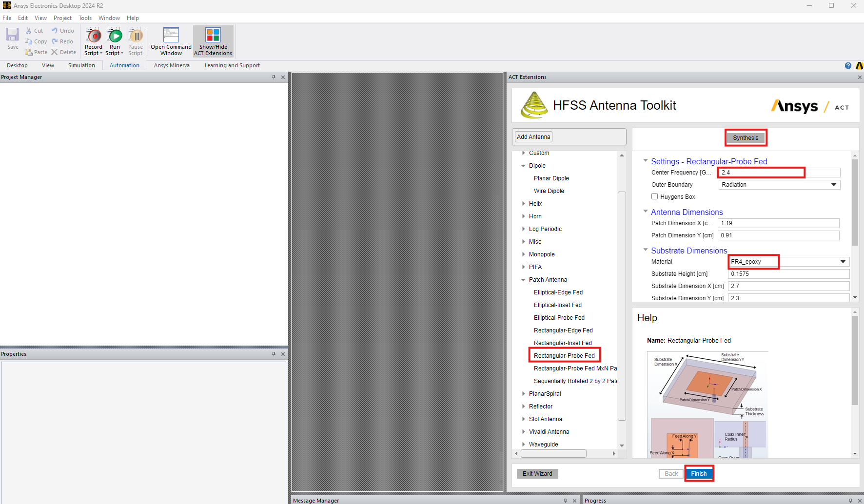Open the Outer Boundary dropdown

click(834, 184)
